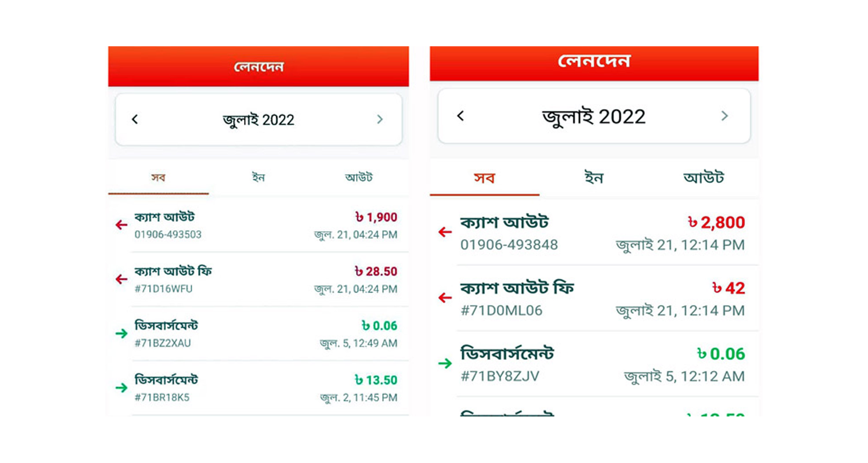Switch to আউট tab in left panel
The image size is (868, 463).
click(359, 177)
